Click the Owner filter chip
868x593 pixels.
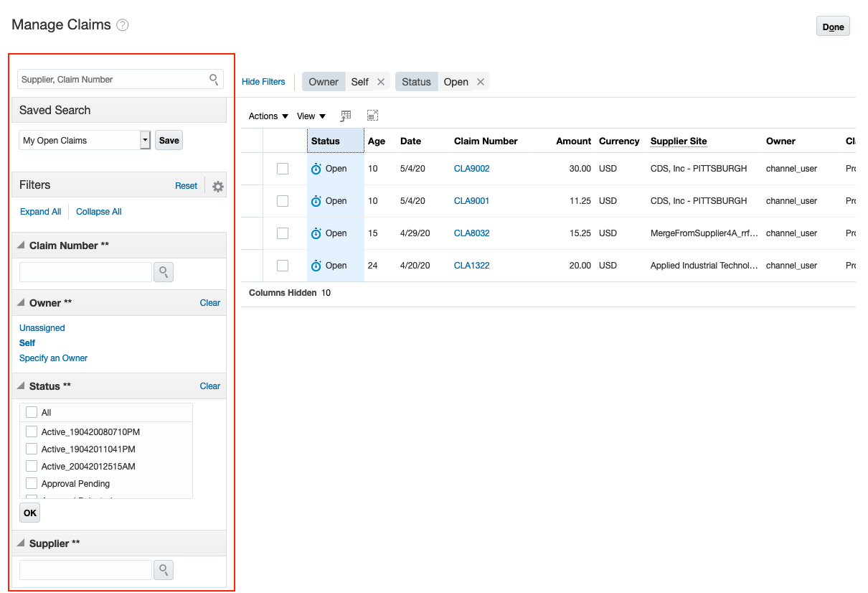[x=324, y=81]
